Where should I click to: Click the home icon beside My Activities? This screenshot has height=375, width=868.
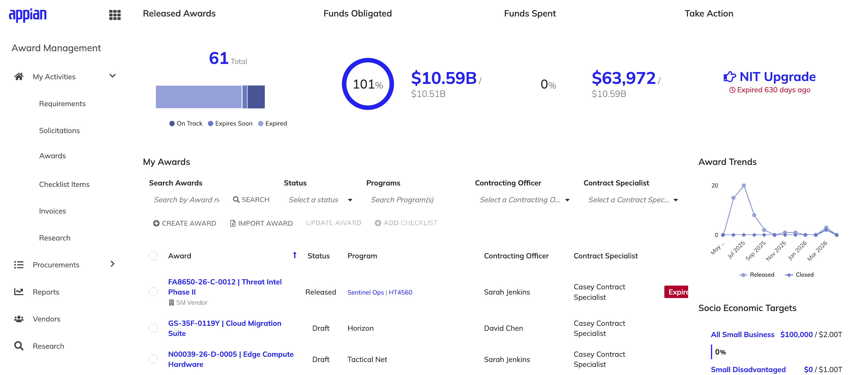tap(19, 76)
